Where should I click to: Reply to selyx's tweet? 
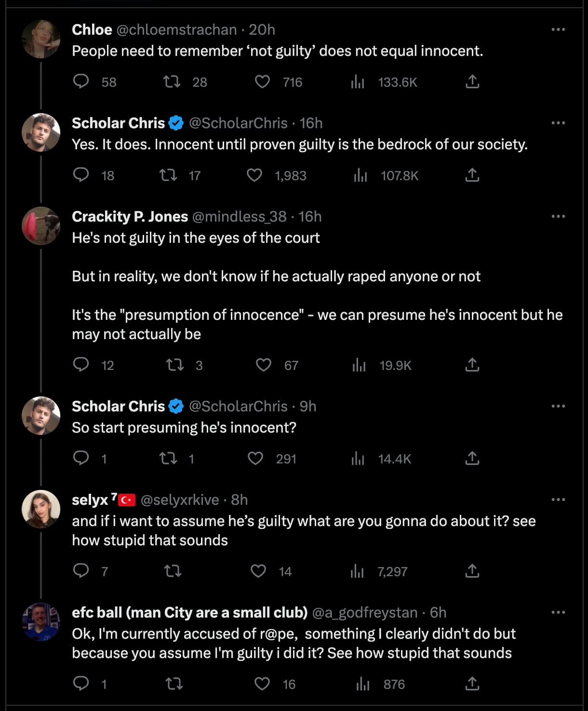pos(81,571)
